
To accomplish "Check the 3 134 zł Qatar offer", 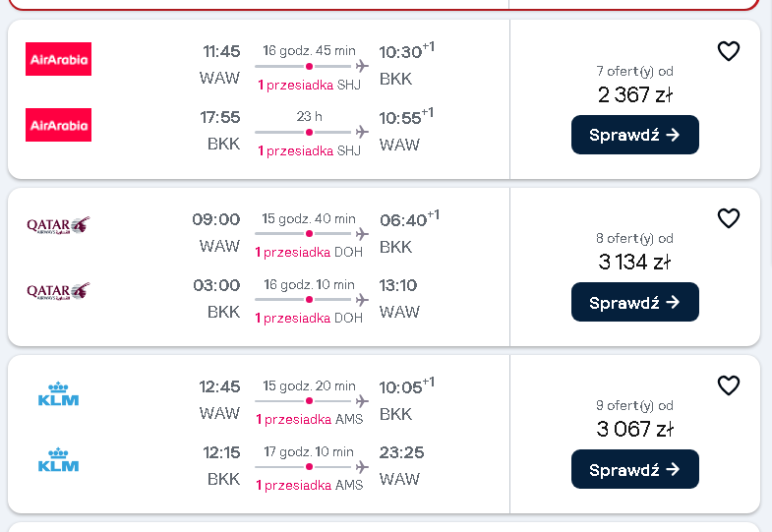I will [x=634, y=302].
